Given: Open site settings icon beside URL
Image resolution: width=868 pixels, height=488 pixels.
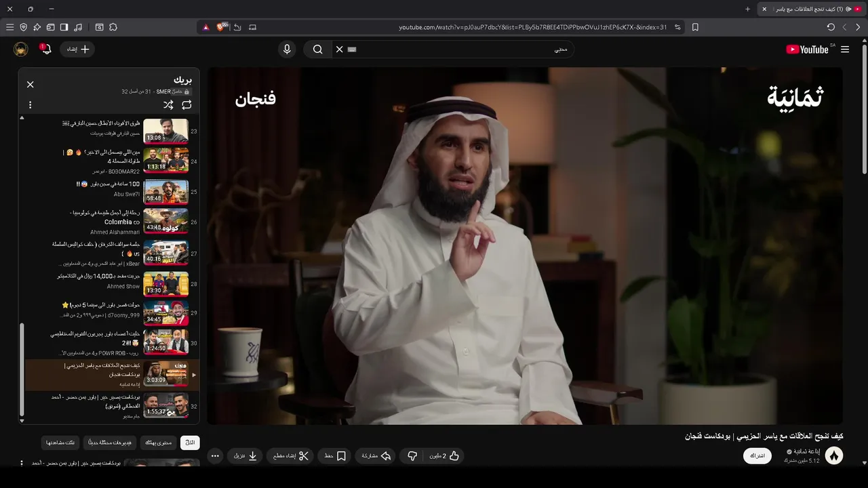Looking at the screenshot, I should 678,27.
